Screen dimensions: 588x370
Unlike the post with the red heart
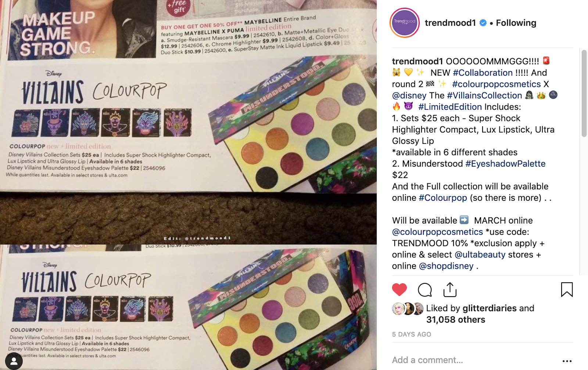coord(399,290)
